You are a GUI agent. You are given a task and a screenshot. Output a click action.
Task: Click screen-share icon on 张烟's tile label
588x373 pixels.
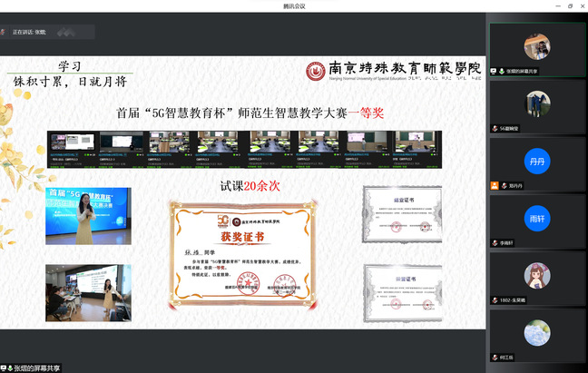[495, 71]
